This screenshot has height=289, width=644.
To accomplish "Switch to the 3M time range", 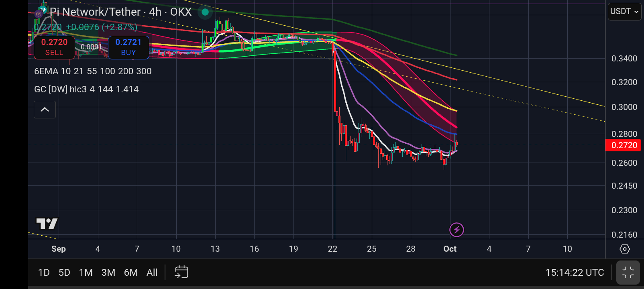I will tap(108, 273).
